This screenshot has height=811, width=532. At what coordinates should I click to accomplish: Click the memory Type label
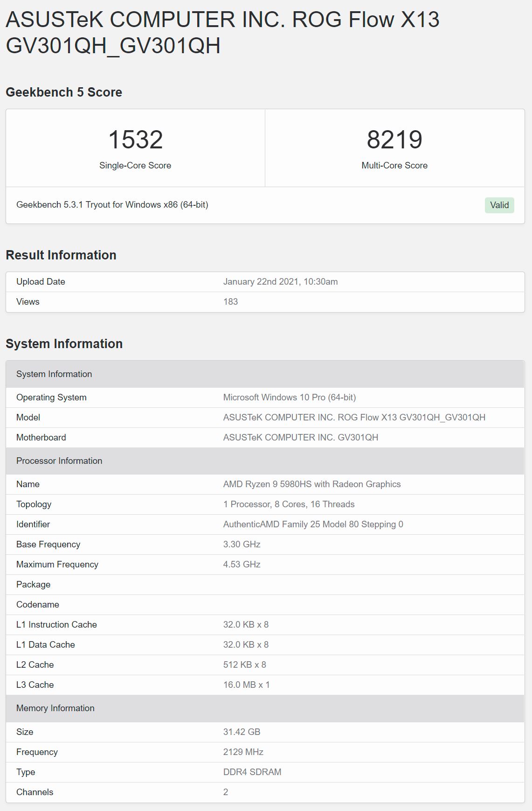coord(26,772)
